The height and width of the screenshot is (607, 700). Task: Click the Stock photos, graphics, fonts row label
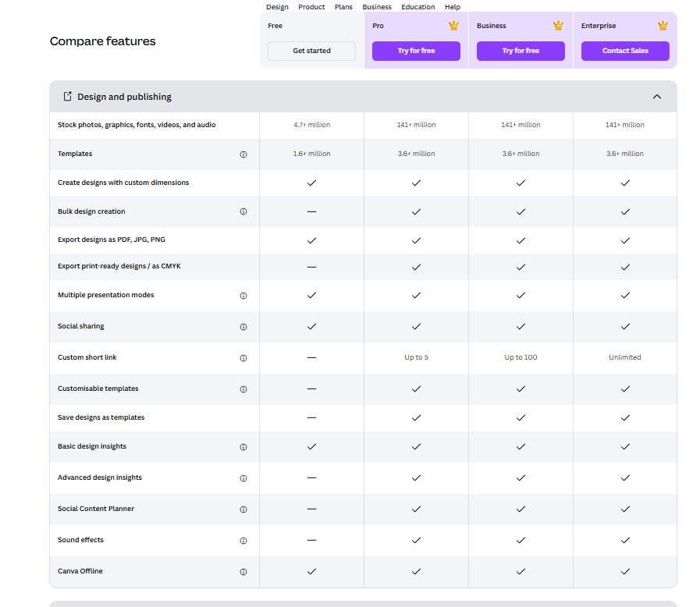(x=137, y=125)
